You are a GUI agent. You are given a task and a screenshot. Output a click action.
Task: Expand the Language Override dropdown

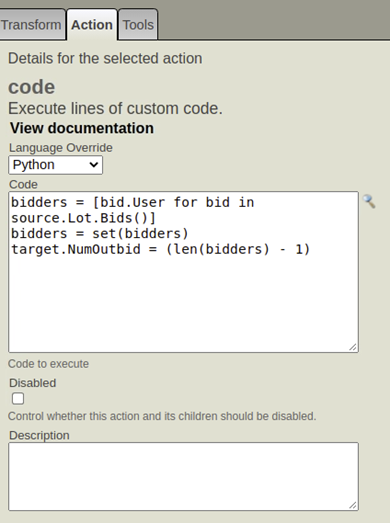coord(55,165)
